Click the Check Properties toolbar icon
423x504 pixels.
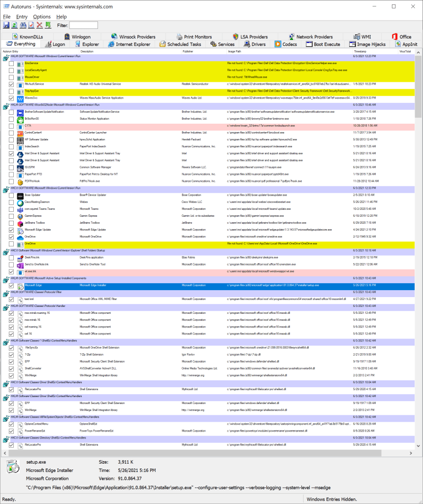(31, 25)
